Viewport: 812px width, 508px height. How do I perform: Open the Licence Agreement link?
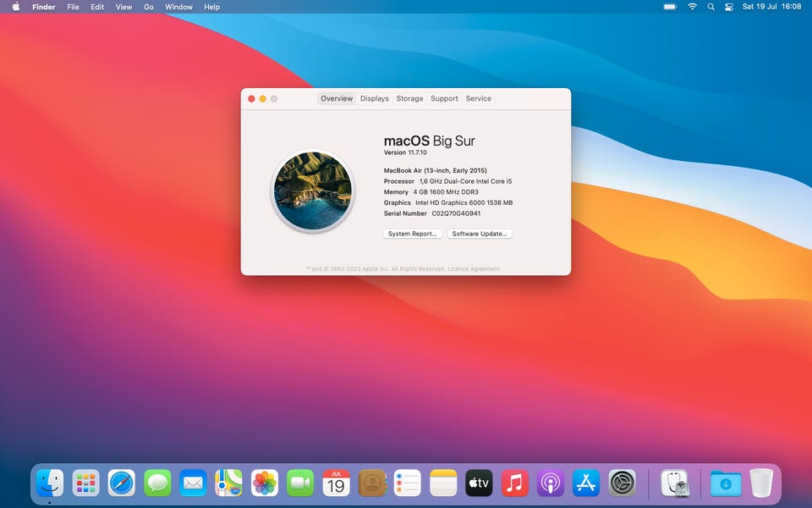(475, 269)
